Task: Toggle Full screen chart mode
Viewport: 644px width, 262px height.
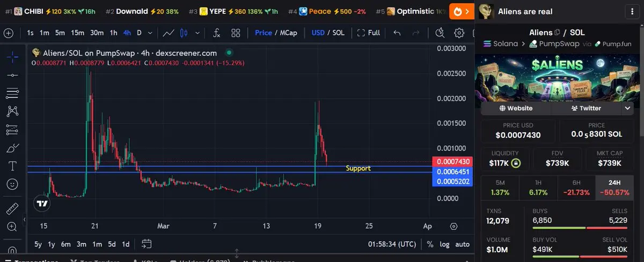Action: pos(369,33)
